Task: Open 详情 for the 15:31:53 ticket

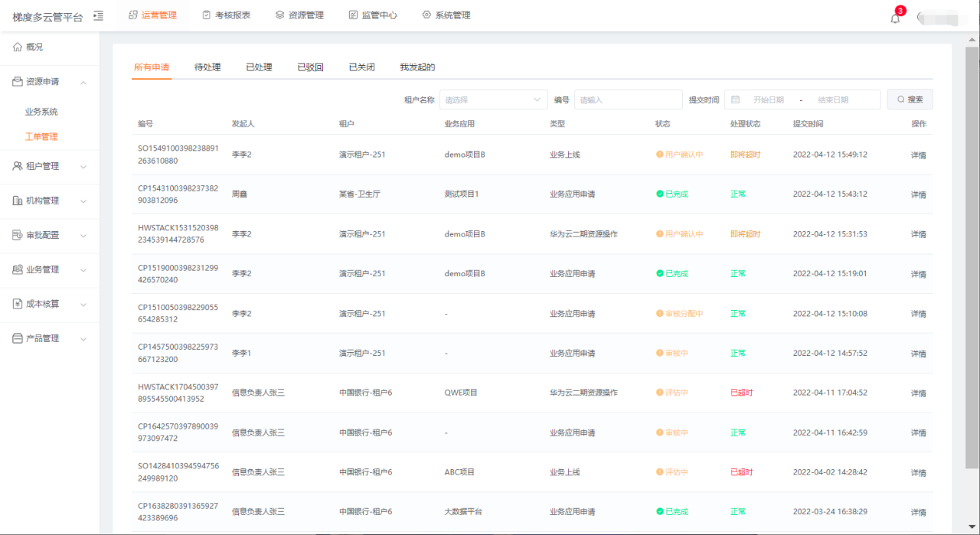Action: click(x=919, y=234)
